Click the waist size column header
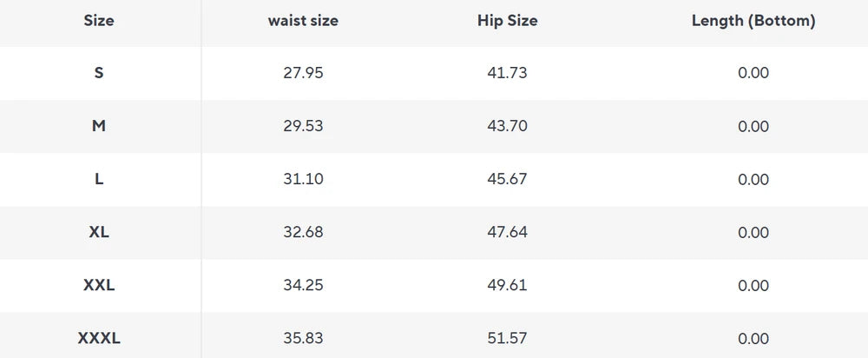868x358 pixels. coord(303,21)
